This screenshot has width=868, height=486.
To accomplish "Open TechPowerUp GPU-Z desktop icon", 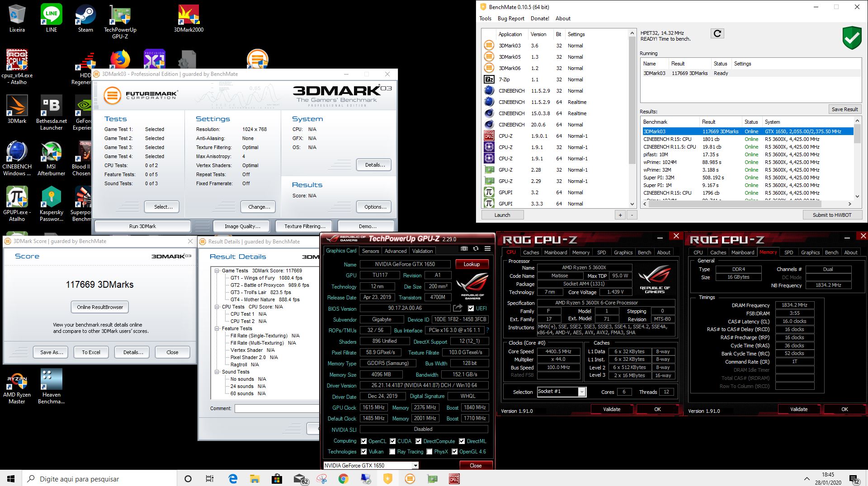I will tap(120, 22).
